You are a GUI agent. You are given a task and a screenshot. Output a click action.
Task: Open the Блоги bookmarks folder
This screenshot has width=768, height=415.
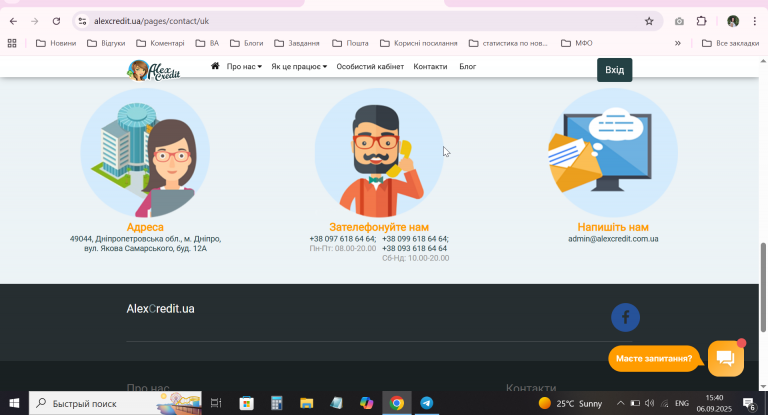(x=246, y=43)
